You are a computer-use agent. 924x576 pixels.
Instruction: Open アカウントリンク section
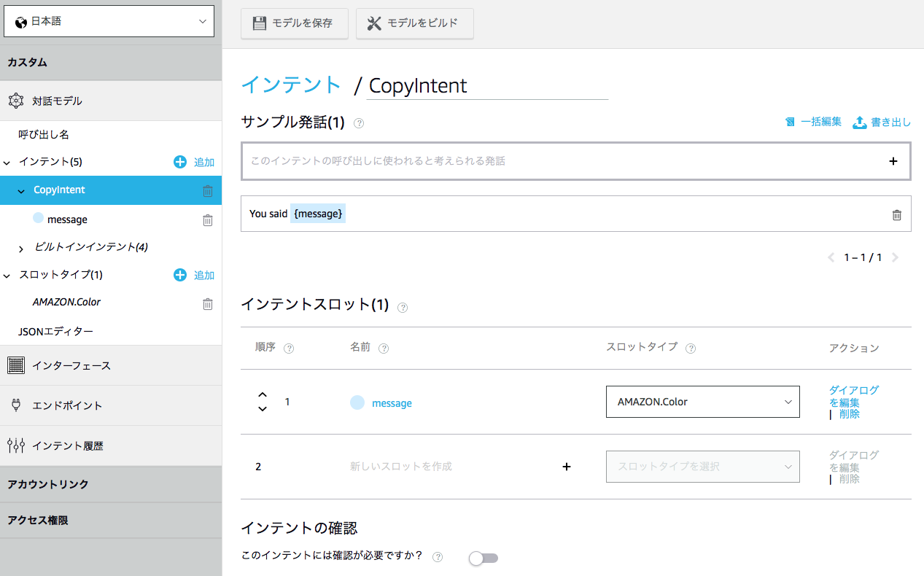tap(111, 484)
